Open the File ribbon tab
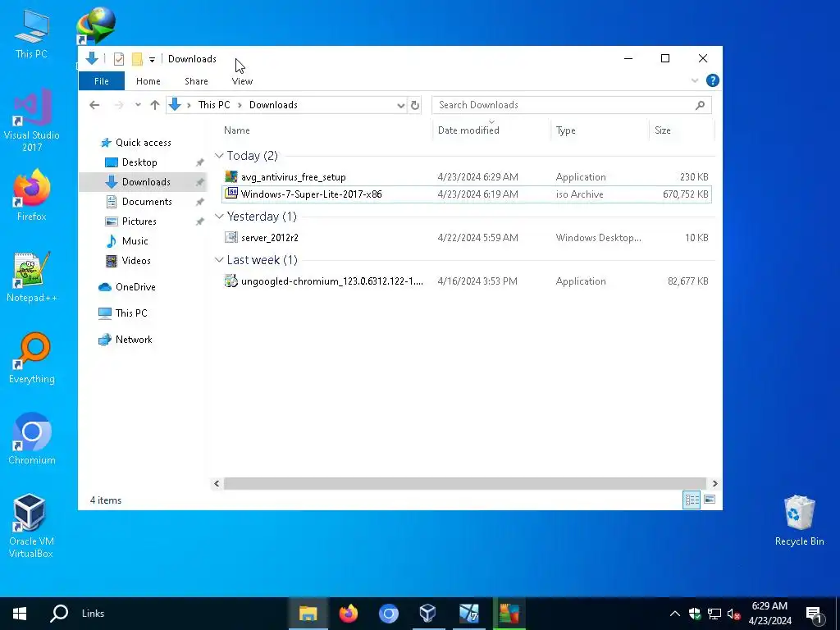Image resolution: width=840 pixels, height=630 pixels. 101,81
